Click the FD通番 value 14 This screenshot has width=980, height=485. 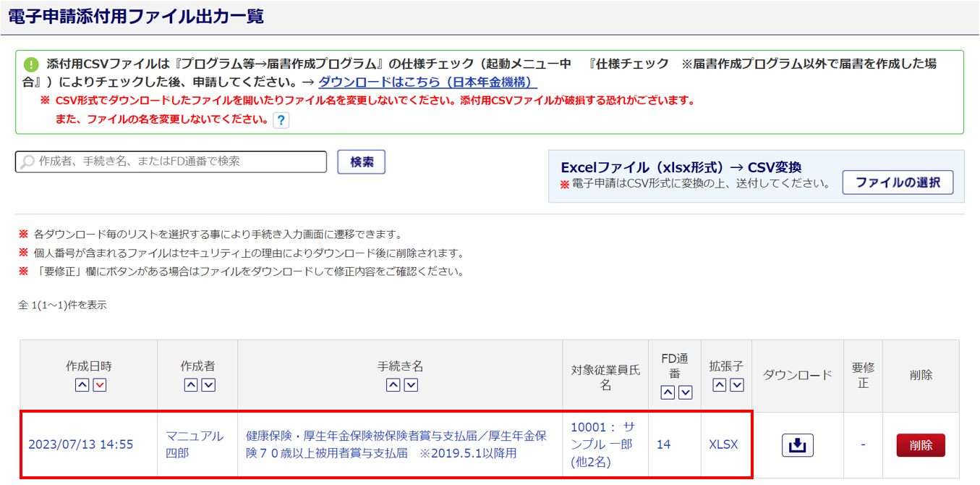click(663, 444)
